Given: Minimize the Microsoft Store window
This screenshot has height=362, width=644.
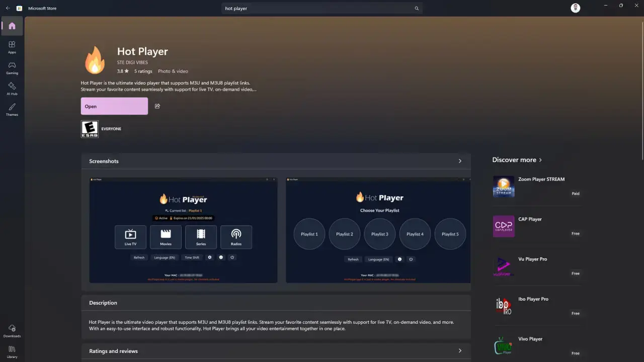Looking at the screenshot, I should 605,5.
